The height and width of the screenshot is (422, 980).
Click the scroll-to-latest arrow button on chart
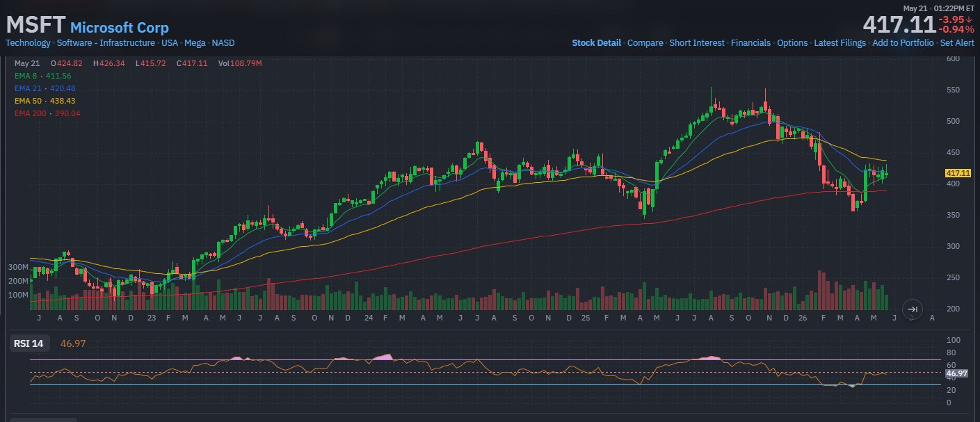[913, 309]
